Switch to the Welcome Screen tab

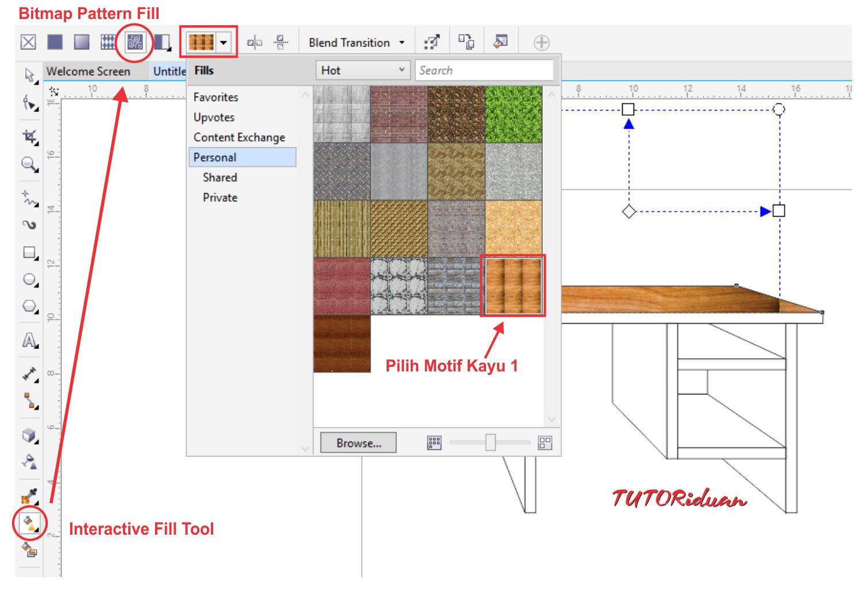tap(89, 71)
